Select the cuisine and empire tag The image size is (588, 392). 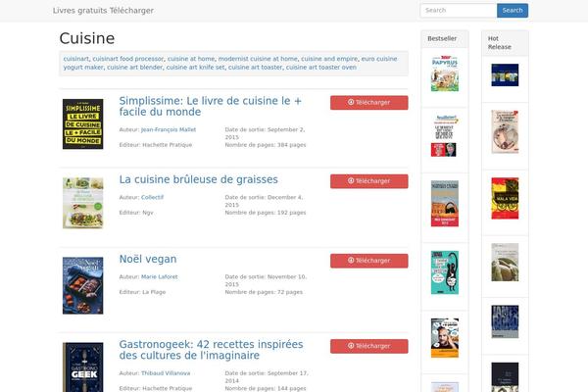(329, 59)
